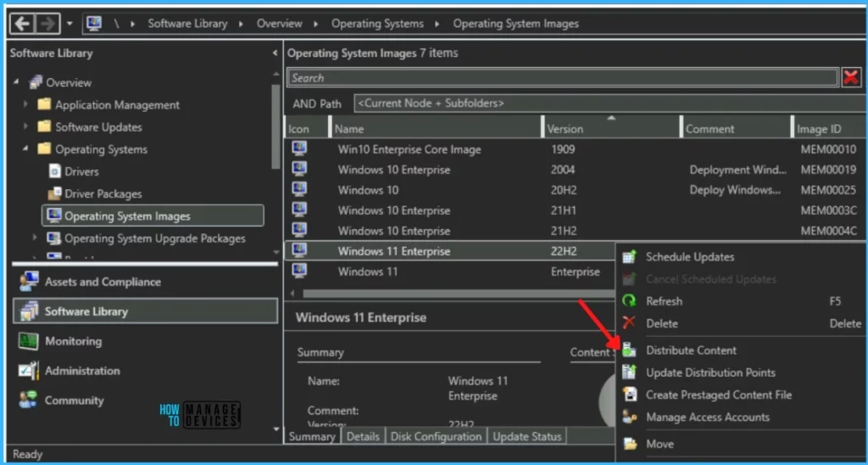Choose Move from the context menu
Viewport: 868px width, 465px height.
click(x=741, y=444)
